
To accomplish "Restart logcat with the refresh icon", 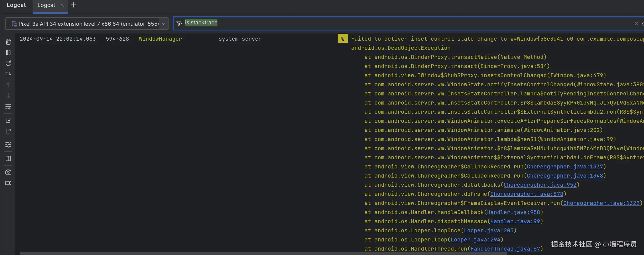I will click(x=8, y=63).
